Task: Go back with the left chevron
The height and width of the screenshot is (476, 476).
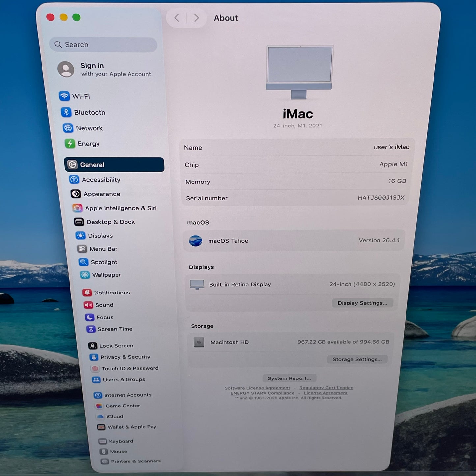Action: pyautogui.click(x=177, y=18)
